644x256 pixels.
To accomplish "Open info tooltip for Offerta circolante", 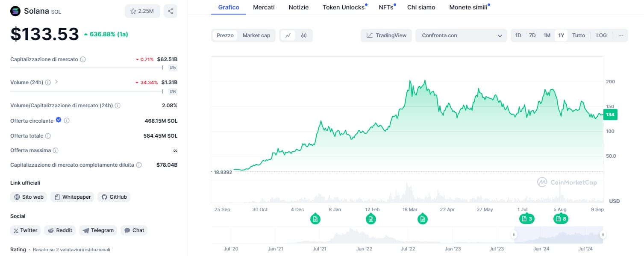I will pyautogui.click(x=67, y=121).
